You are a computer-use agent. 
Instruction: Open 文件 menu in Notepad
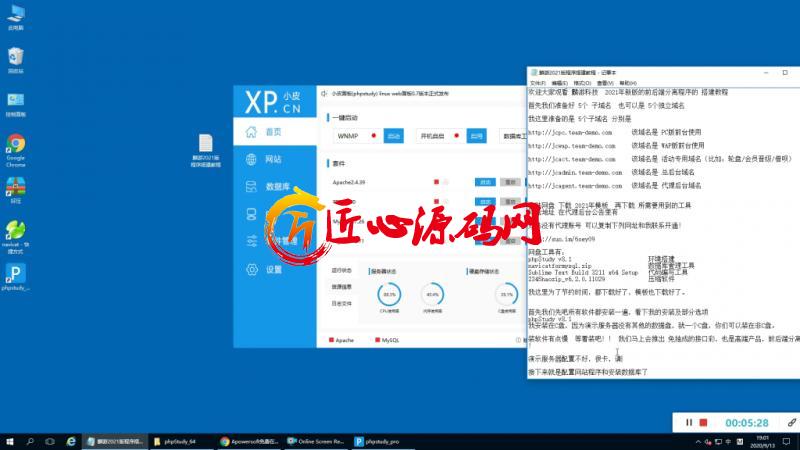(x=538, y=83)
